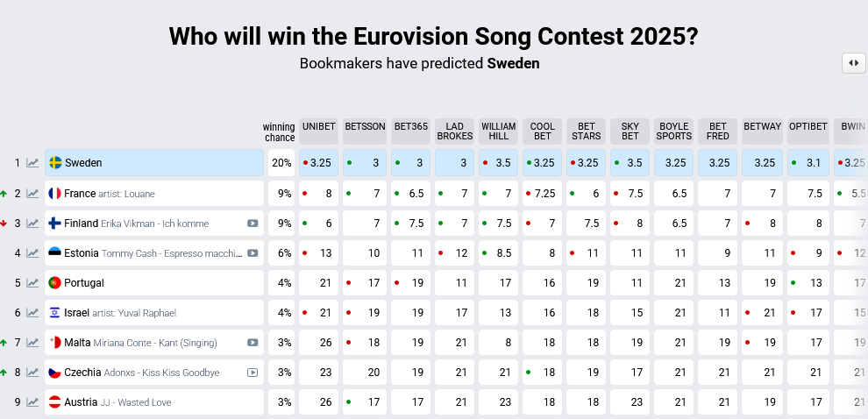Play the video for Finland's entry
868x419 pixels.
tap(253, 224)
